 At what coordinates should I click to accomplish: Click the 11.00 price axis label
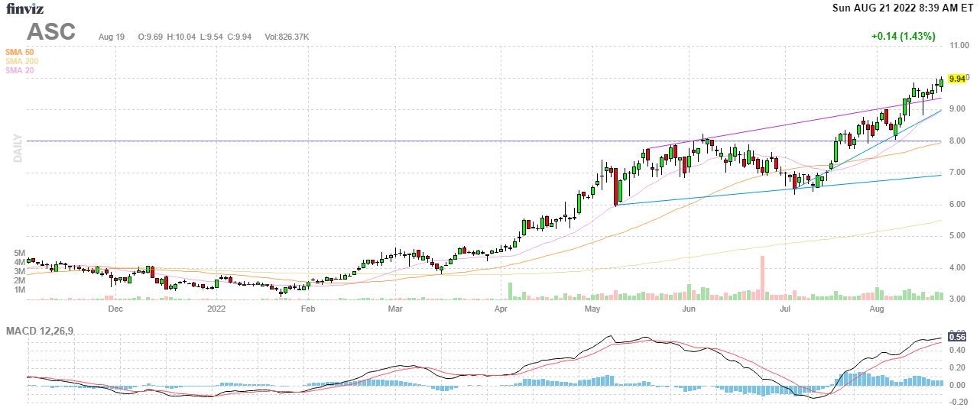(959, 46)
